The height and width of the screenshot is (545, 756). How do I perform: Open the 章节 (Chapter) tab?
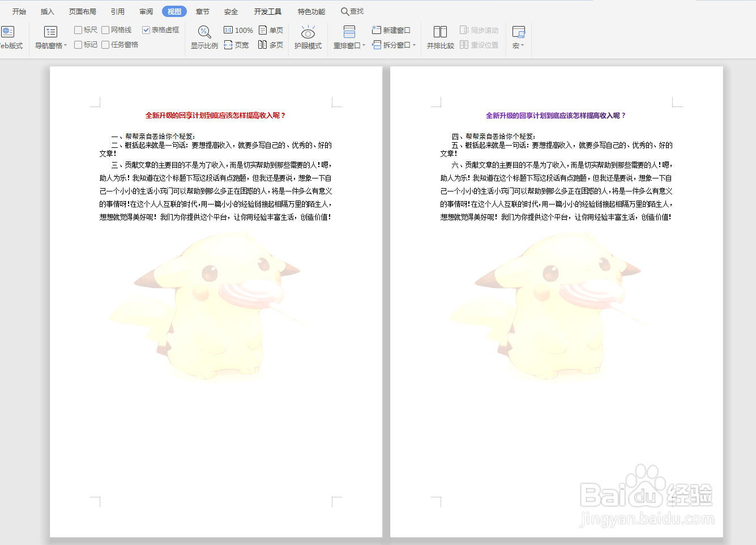pyautogui.click(x=203, y=11)
